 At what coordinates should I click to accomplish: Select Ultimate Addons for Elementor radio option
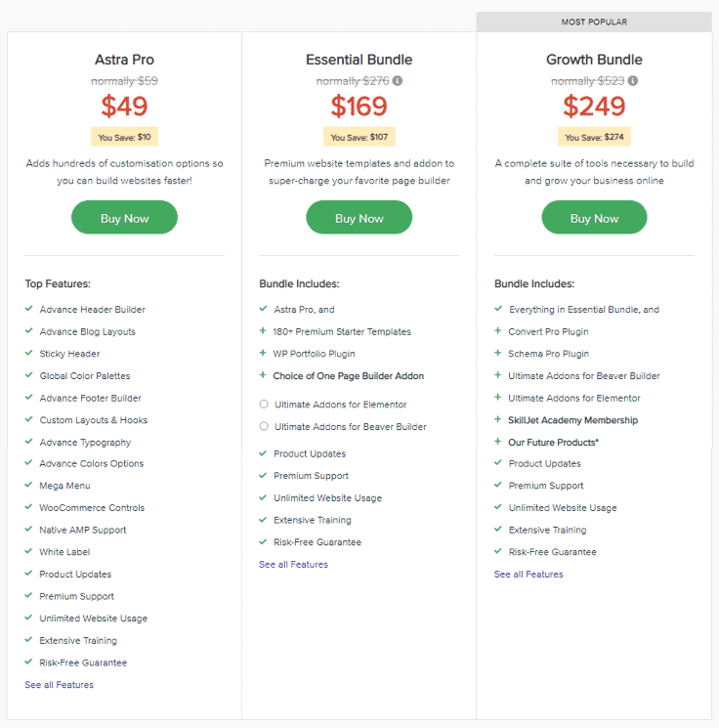coord(264,404)
